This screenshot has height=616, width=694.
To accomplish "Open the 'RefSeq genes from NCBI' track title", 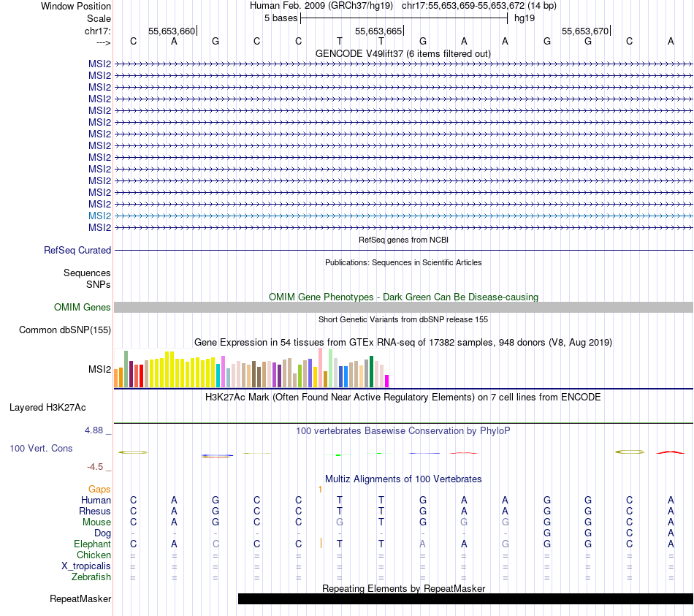I will click(403, 240).
